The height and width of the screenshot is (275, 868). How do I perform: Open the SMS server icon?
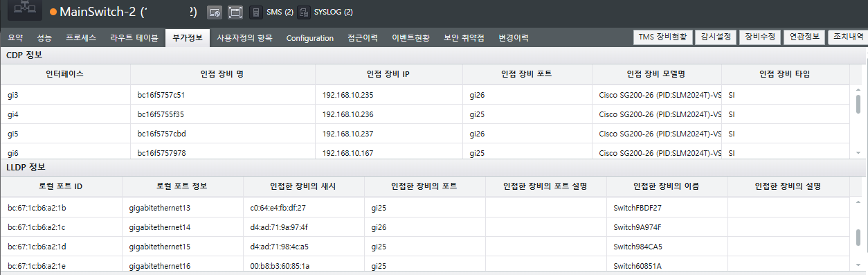point(256,12)
